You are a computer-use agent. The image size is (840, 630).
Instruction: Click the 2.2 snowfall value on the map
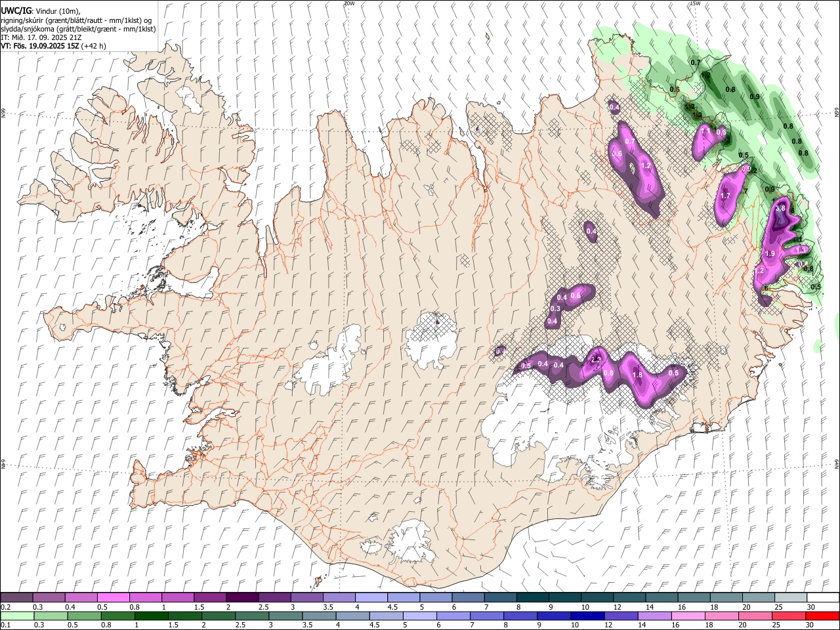pyautogui.click(x=596, y=360)
